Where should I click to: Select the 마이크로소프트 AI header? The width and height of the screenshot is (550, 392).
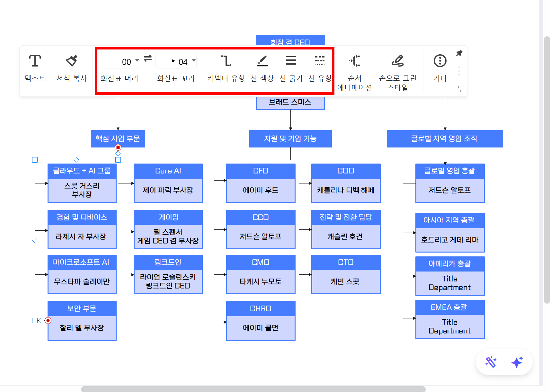82,262
